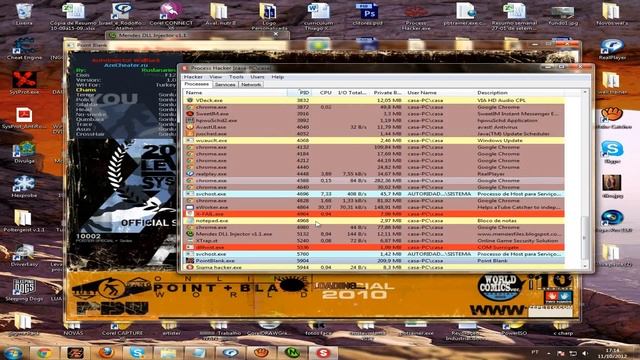Sort by the I/O Total column header

[x=351, y=93]
